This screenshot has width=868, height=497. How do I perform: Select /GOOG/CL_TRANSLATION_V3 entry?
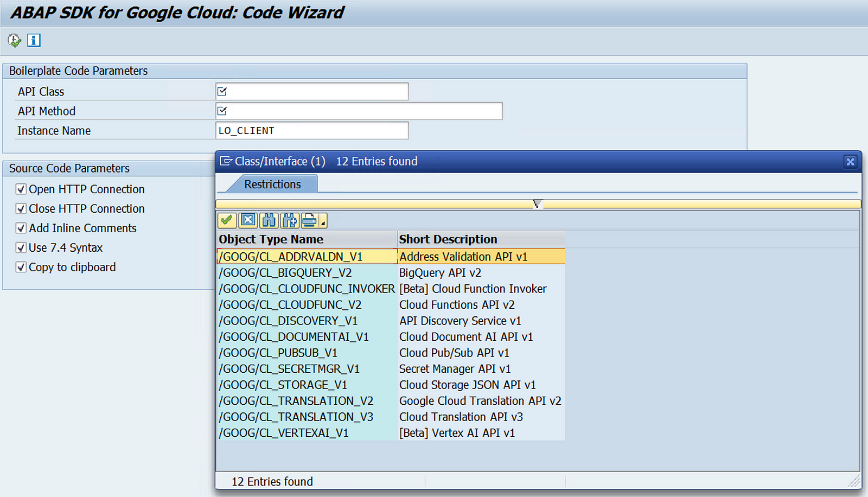click(307, 417)
